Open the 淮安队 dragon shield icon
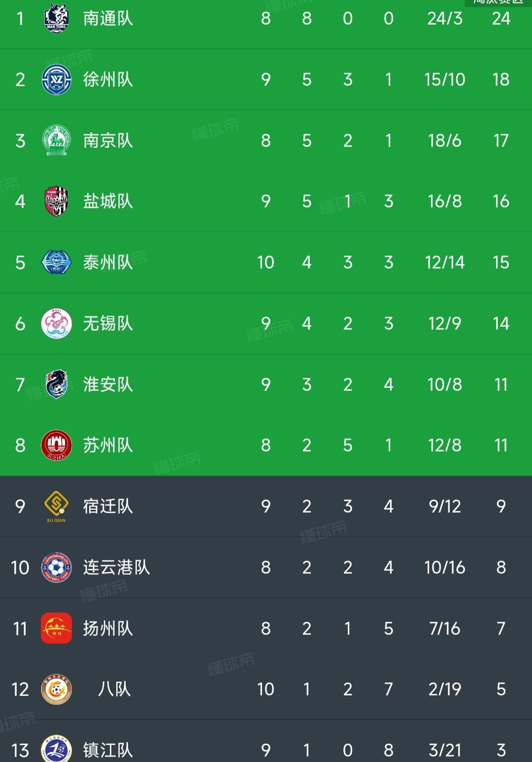532x762 pixels. [x=56, y=384]
